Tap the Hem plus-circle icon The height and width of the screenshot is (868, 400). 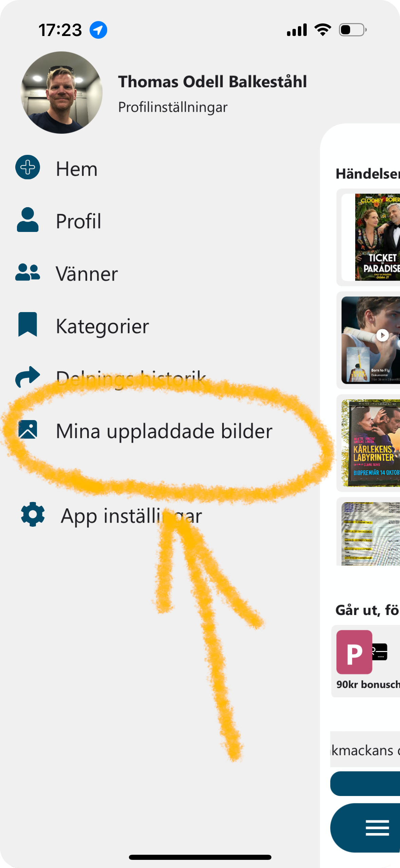coord(27,167)
